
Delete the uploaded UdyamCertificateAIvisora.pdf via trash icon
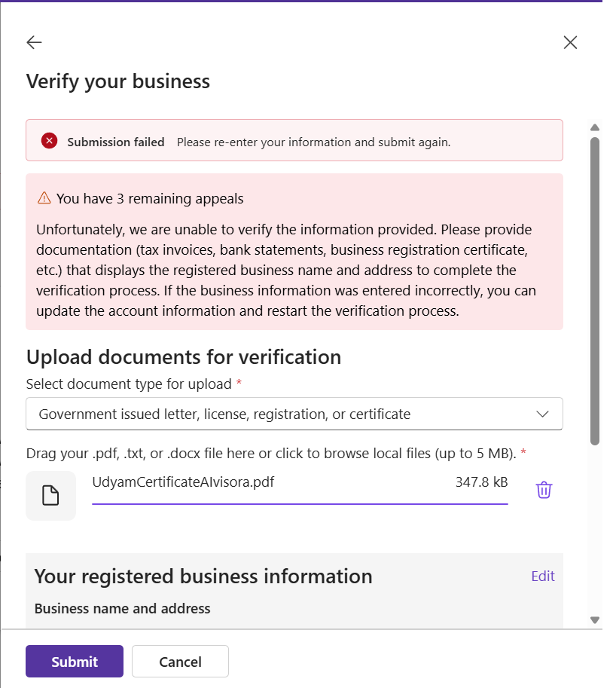click(544, 490)
